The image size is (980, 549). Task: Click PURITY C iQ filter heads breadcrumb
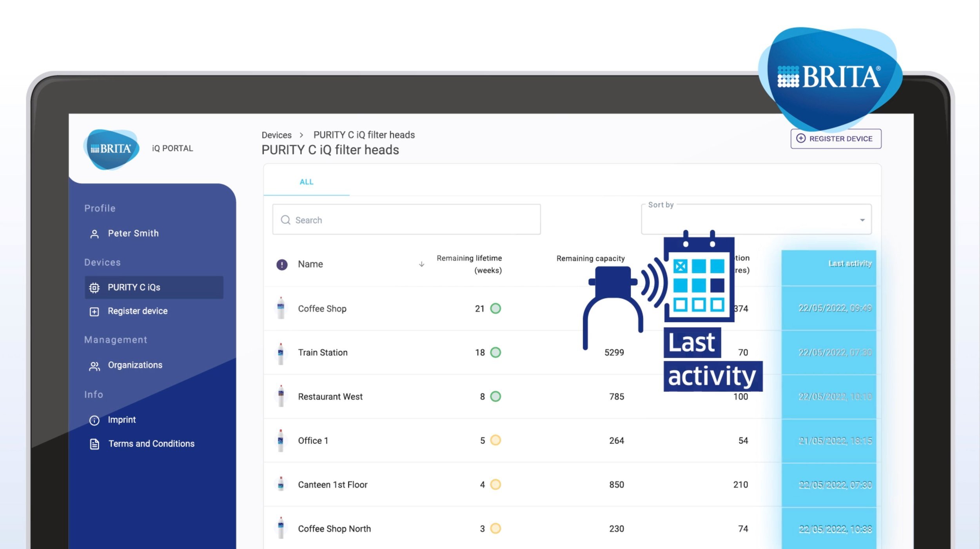coord(364,135)
